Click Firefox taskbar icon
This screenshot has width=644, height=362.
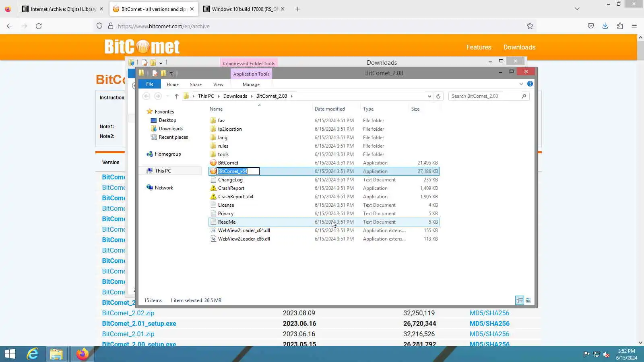pyautogui.click(x=83, y=354)
